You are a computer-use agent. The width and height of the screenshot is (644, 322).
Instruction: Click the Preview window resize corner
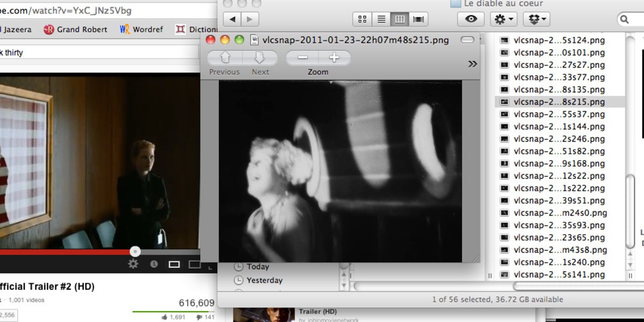tap(475, 258)
